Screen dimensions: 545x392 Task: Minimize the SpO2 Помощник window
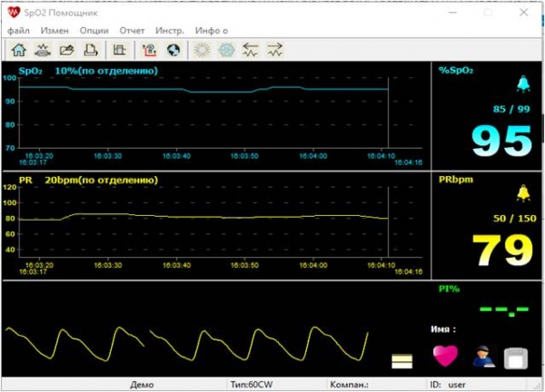(x=452, y=13)
